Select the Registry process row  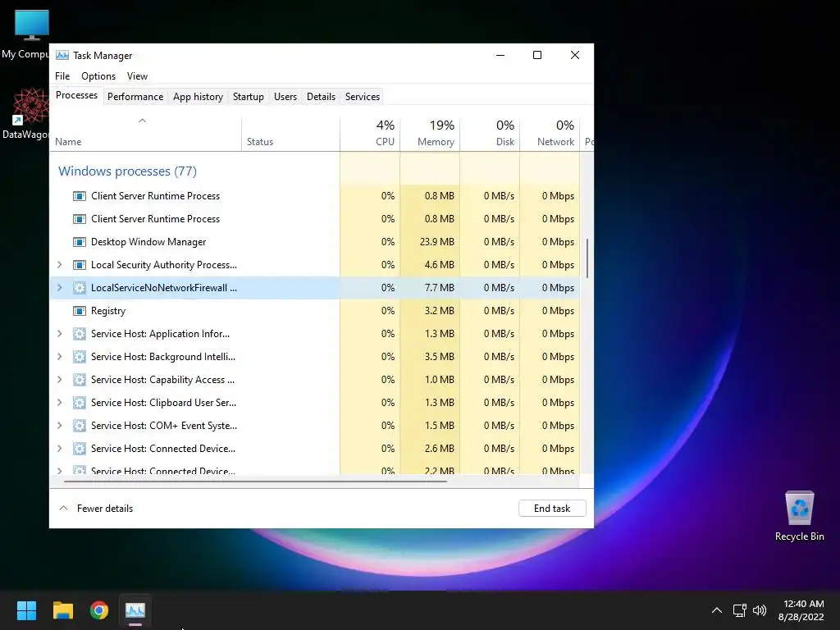click(x=315, y=311)
